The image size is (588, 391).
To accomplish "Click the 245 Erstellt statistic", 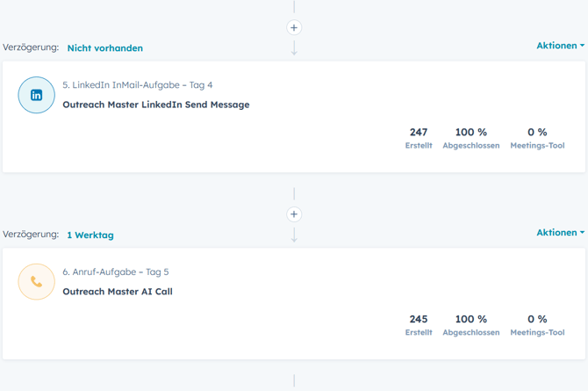I will pos(419,325).
